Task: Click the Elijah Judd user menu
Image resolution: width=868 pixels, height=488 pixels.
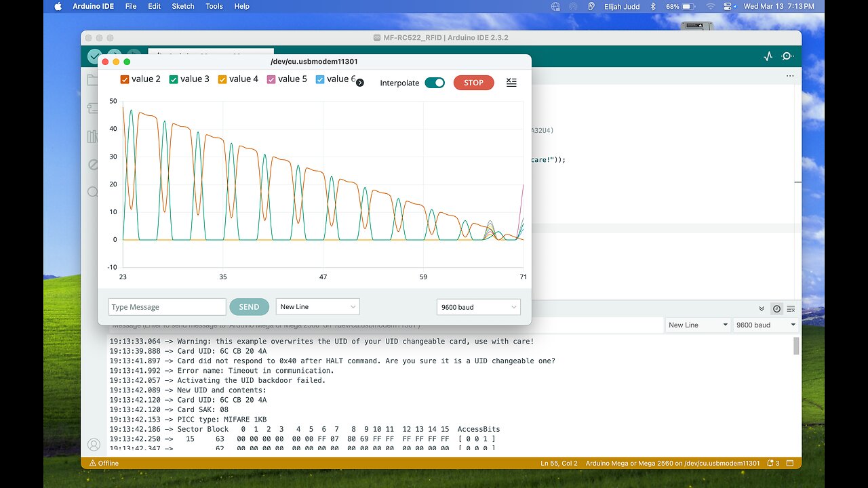Action: 621,6
